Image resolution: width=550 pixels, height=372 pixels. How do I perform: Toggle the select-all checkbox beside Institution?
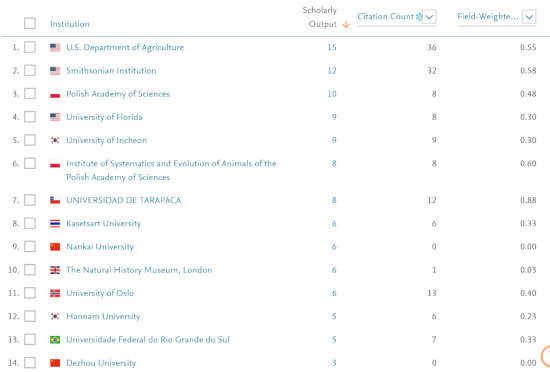(30, 23)
